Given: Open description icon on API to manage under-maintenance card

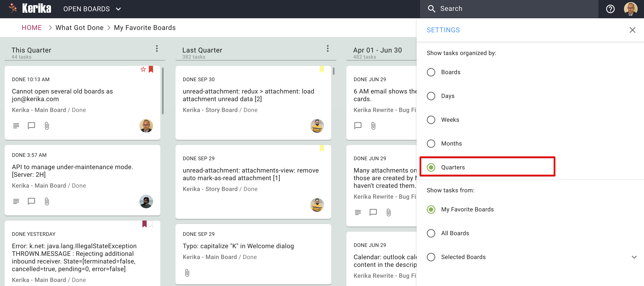Looking at the screenshot, I should [16, 201].
